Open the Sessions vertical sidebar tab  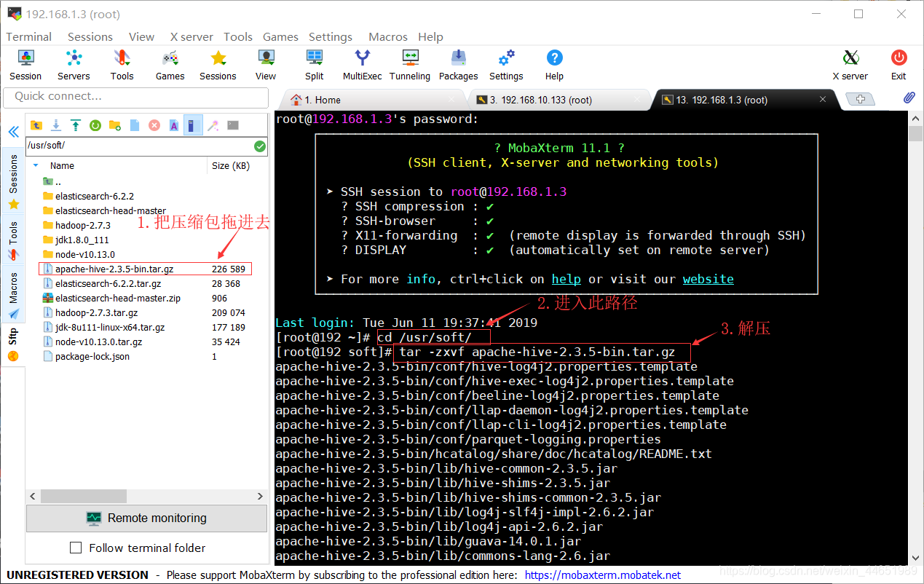[13, 181]
